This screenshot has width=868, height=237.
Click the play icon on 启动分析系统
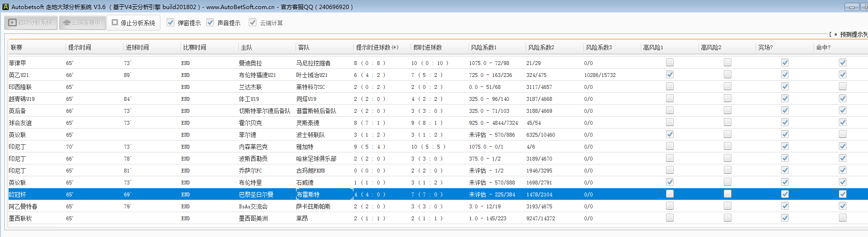[12, 22]
